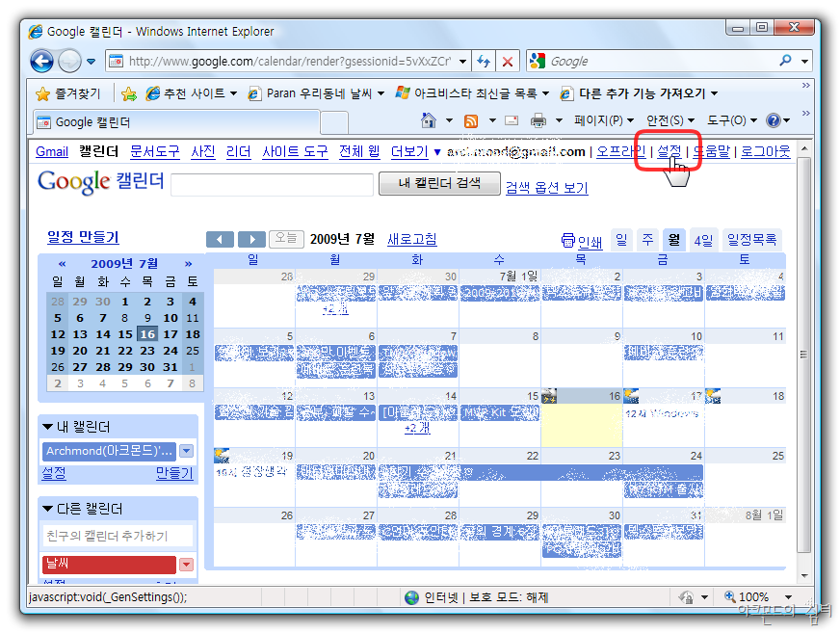
Task: Click the Home icon in the command bar
Action: [x=429, y=120]
